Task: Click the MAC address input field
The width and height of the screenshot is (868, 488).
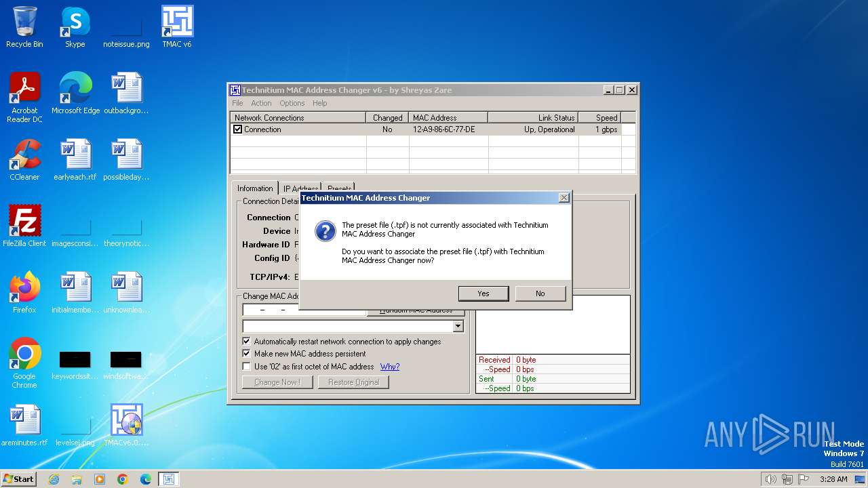Action: point(304,310)
